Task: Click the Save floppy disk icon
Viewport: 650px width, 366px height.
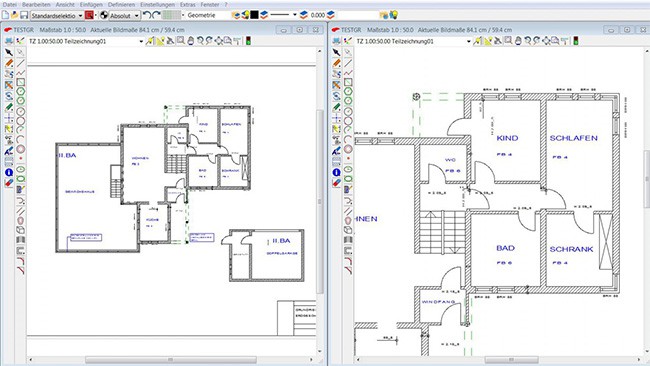Action: (x=24, y=15)
